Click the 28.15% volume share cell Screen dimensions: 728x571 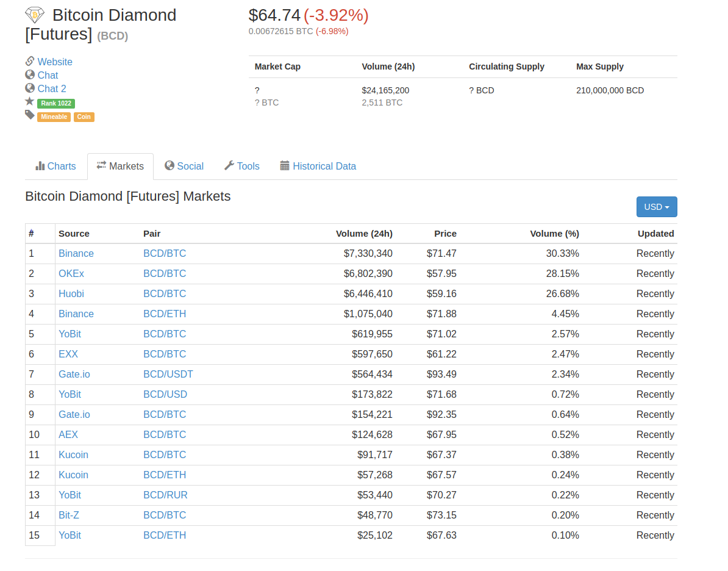click(x=562, y=274)
